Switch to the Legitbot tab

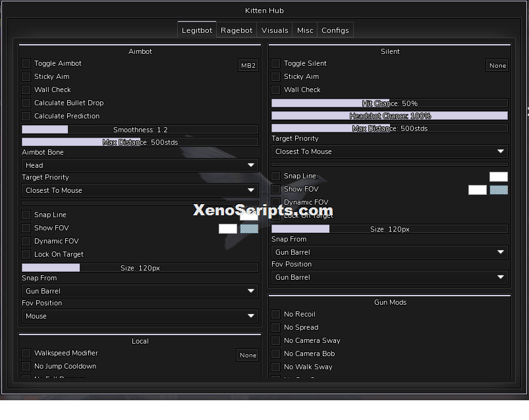[x=197, y=30]
